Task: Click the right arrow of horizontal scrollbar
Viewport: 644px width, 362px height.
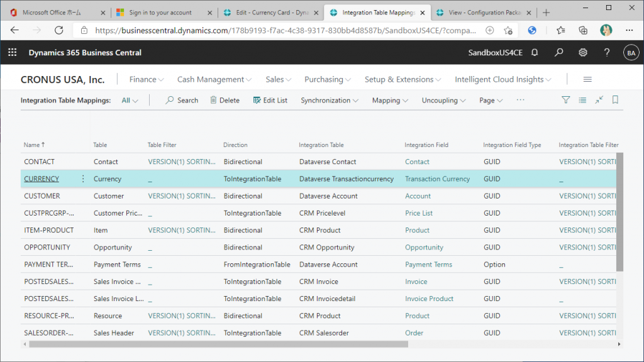Action: point(619,344)
